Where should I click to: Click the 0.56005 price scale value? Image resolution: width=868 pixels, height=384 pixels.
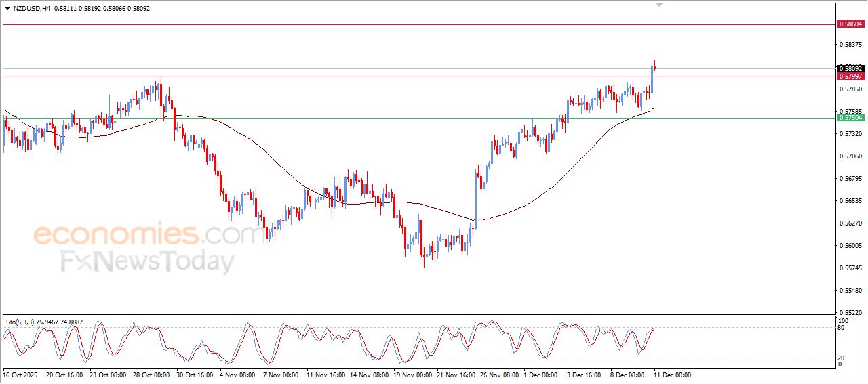(850, 246)
